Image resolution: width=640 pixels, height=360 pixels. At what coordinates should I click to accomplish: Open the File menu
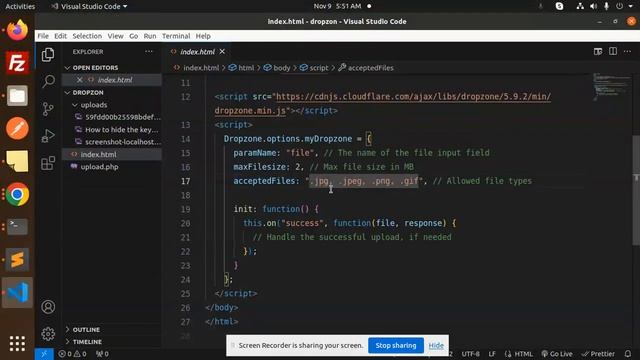[x=43, y=36]
